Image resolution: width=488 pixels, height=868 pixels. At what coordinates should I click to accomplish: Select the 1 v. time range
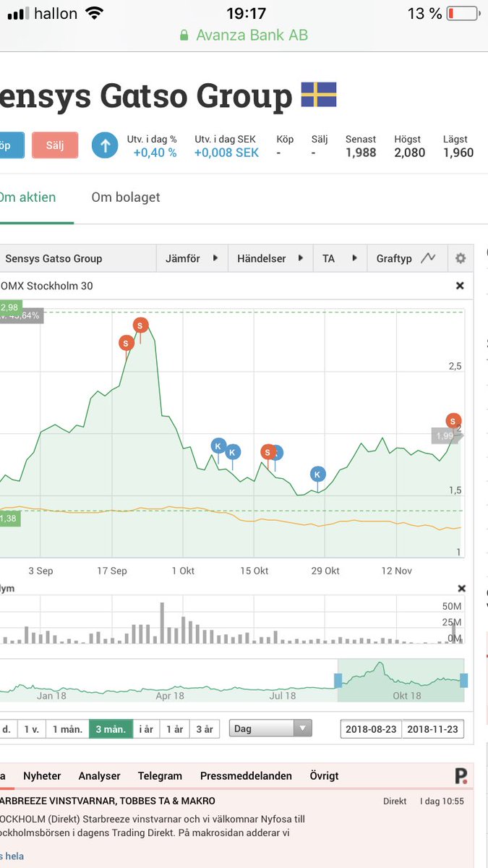(x=31, y=728)
